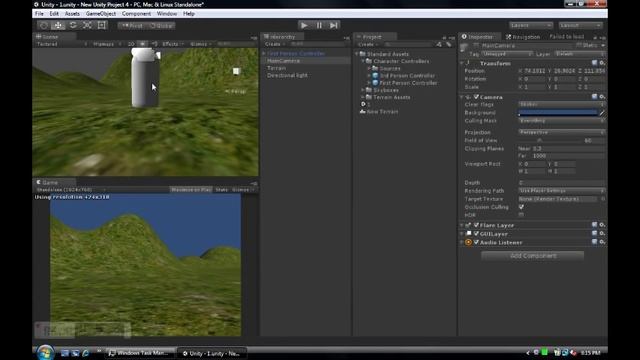Open the Culling Mask dropdown

[x=561, y=121]
